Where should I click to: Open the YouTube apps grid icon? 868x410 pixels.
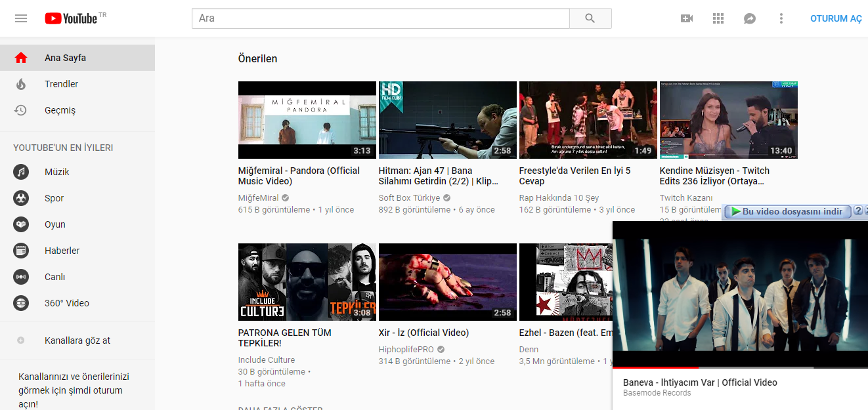(x=718, y=18)
